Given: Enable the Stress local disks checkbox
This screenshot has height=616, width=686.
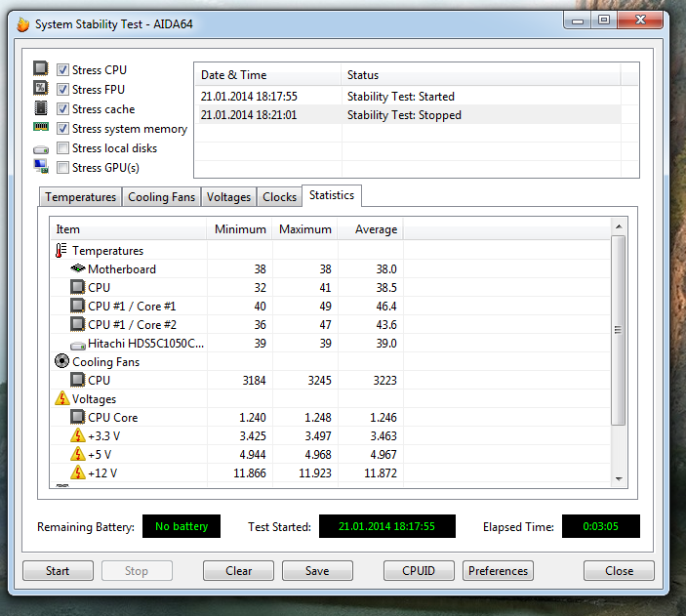Looking at the screenshot, I should point(63,148).
